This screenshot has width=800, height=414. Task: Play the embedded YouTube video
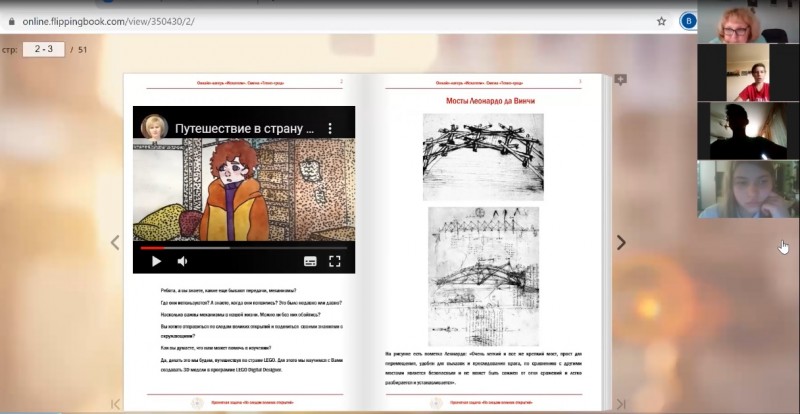(x=156, y=261)
